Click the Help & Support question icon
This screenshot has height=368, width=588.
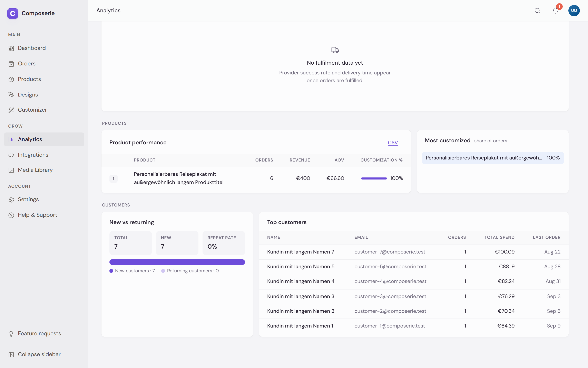click(11, 215)
